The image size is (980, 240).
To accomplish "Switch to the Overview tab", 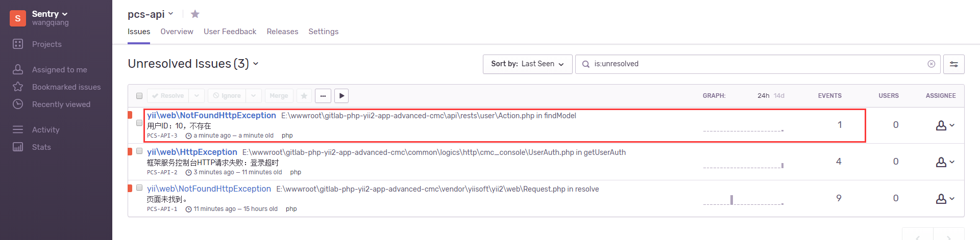I will pos(177,32).
